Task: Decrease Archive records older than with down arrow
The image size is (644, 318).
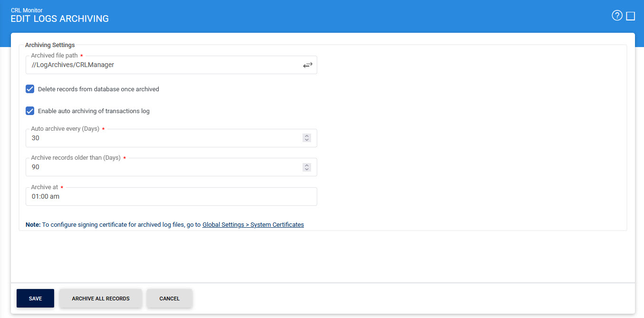Action: (x=307, y=169)
